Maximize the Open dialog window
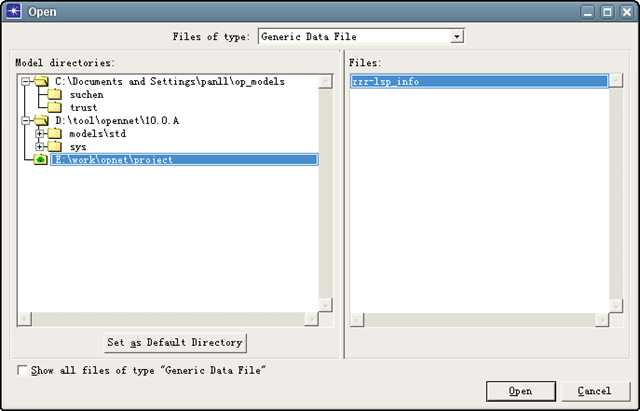The image size is (640, 411). (x=607, y=12)
